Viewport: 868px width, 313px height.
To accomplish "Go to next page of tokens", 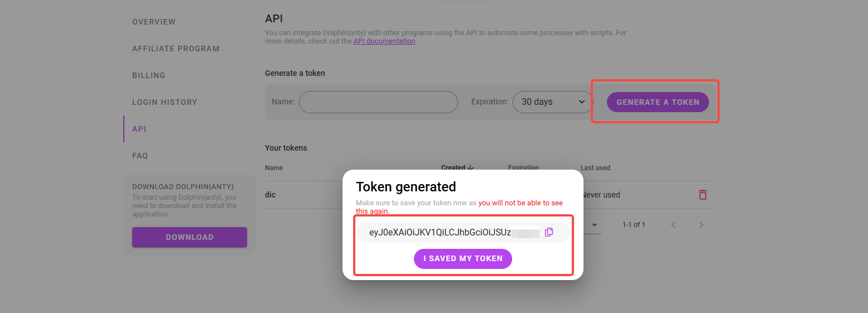I will (x=701, y=225).
